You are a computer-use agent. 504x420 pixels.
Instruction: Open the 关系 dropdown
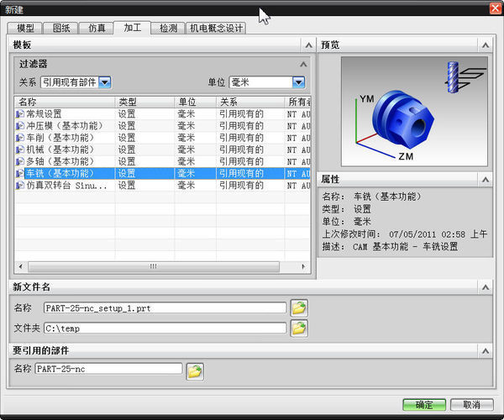tap(105, 82)
